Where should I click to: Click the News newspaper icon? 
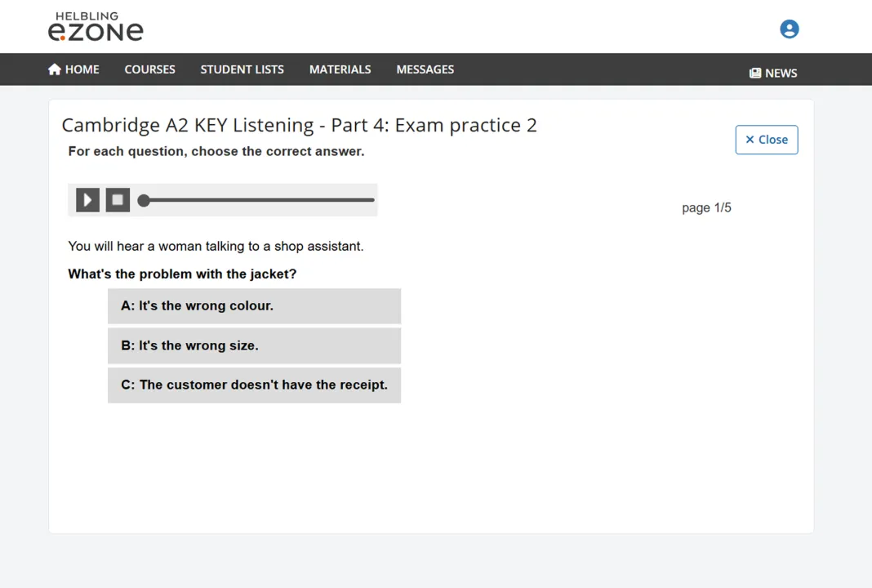[755, 73]
